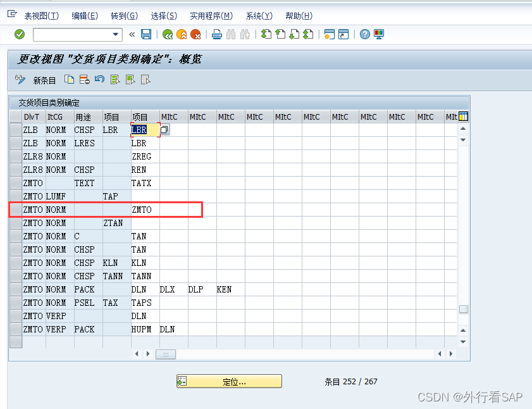
Task: Click the Save (diskette) icon
Action: 146,34
